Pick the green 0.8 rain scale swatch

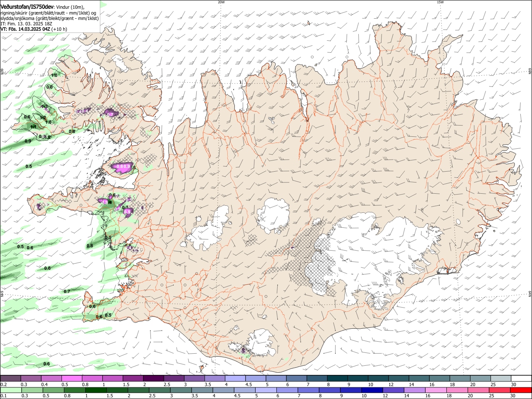click(74, 390)
